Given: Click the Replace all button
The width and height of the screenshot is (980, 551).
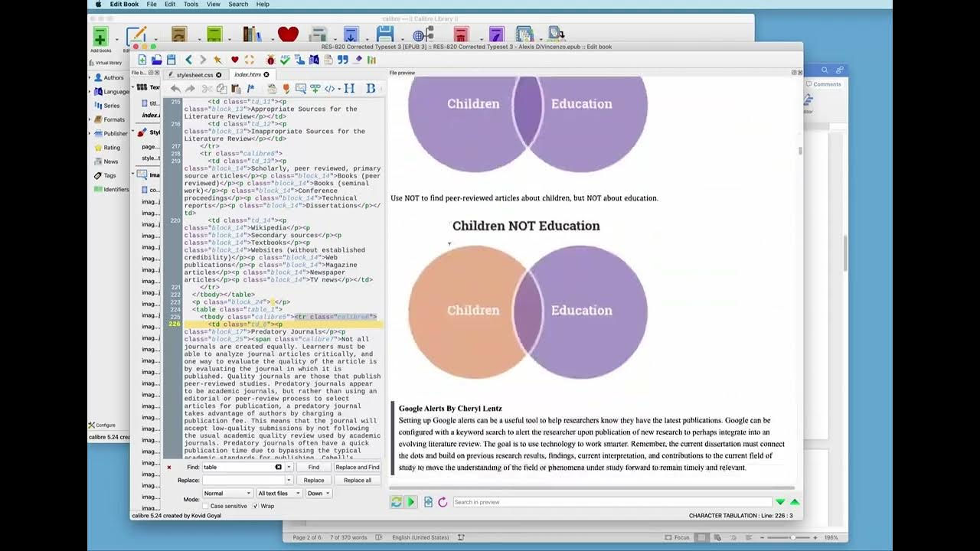Looking at the screenshot, I should pos(358,480).
